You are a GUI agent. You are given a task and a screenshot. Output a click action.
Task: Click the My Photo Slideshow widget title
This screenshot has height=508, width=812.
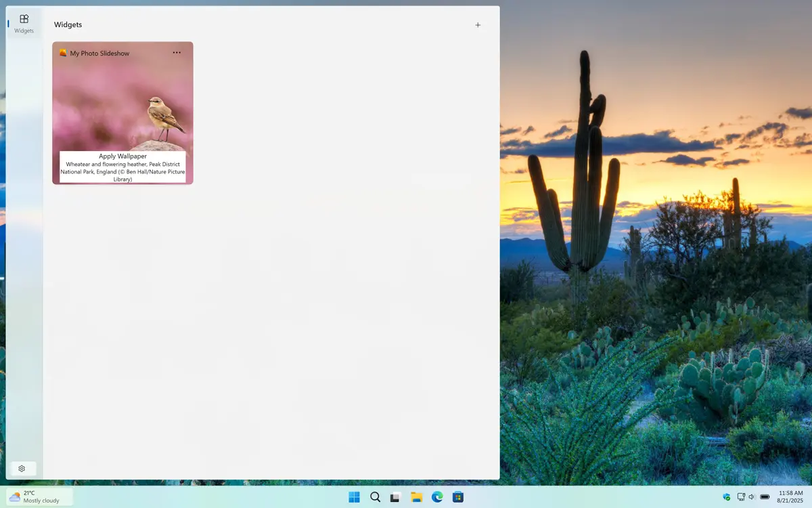click(99, 54)
